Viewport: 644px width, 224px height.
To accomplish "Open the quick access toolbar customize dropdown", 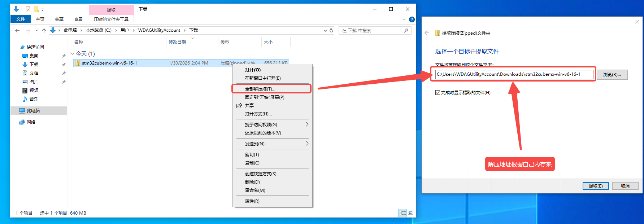I will coord(43,10).
